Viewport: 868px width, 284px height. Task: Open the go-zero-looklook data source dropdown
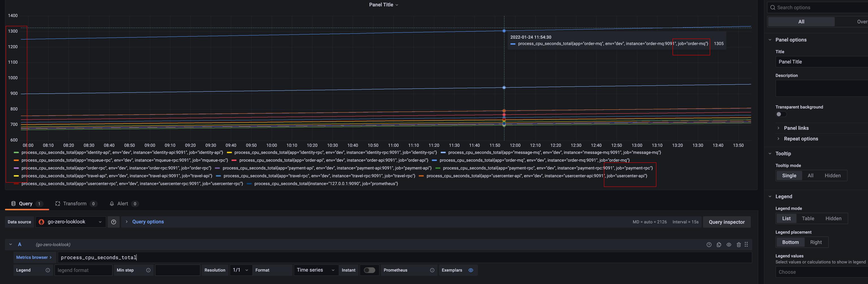click(70, 222)
